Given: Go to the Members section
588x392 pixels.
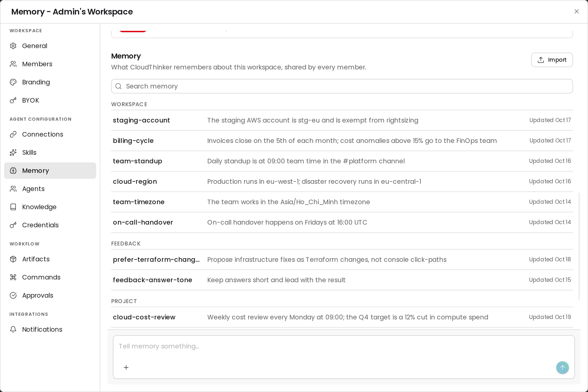Looking at the screenshot, I should click(50, 64).
